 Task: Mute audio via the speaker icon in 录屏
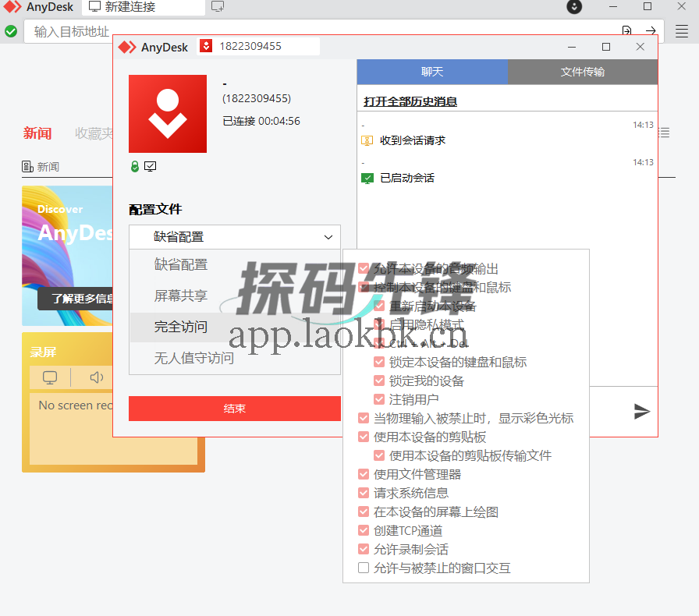(95, 377)
